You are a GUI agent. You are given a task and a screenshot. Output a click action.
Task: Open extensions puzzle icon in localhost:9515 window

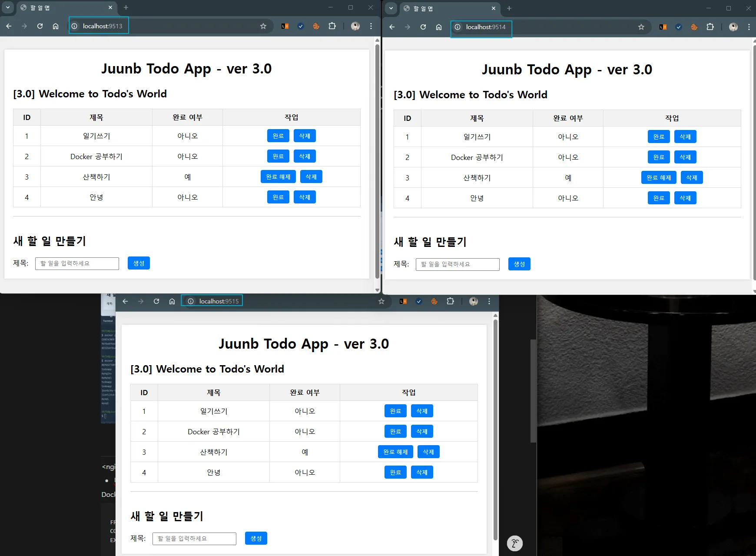[451, 301]
